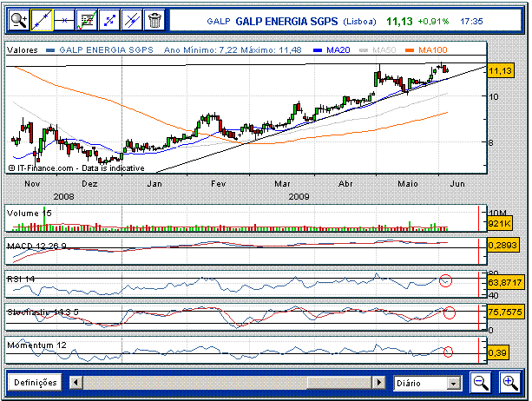Open the chart indicators tool

[87, 18]
